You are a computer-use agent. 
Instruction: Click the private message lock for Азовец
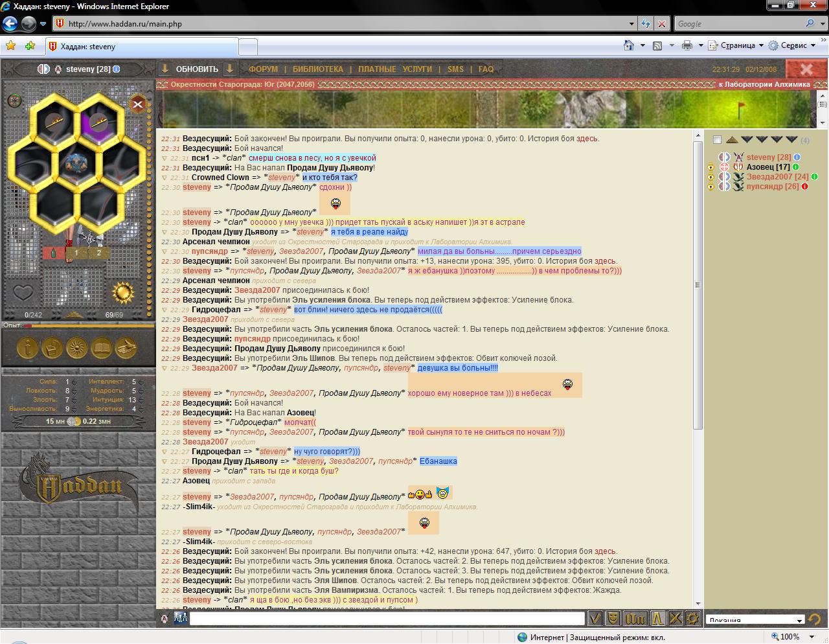711,167
